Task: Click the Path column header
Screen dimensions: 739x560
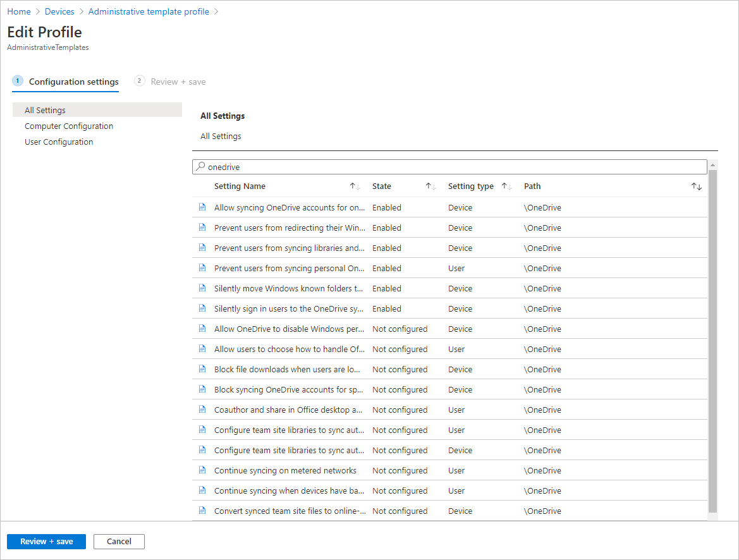Action: point(532,186)
